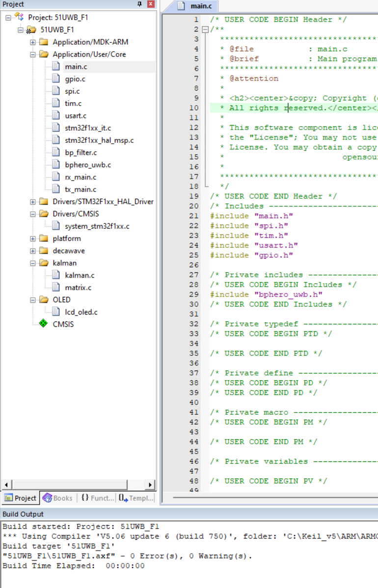
Task: Click the main.c file icon in tree
Action: [x=56, y=67]
